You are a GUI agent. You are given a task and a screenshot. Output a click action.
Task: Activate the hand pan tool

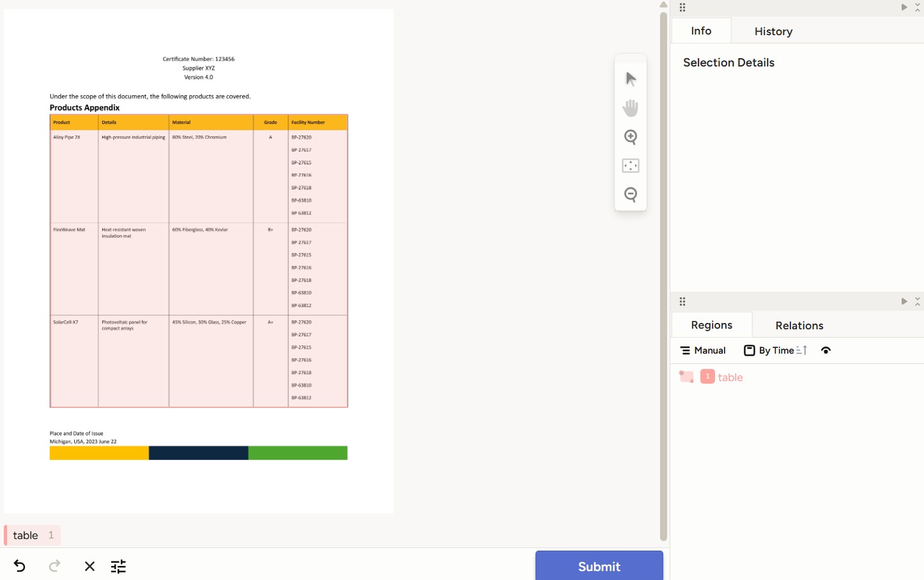[631, 107]
